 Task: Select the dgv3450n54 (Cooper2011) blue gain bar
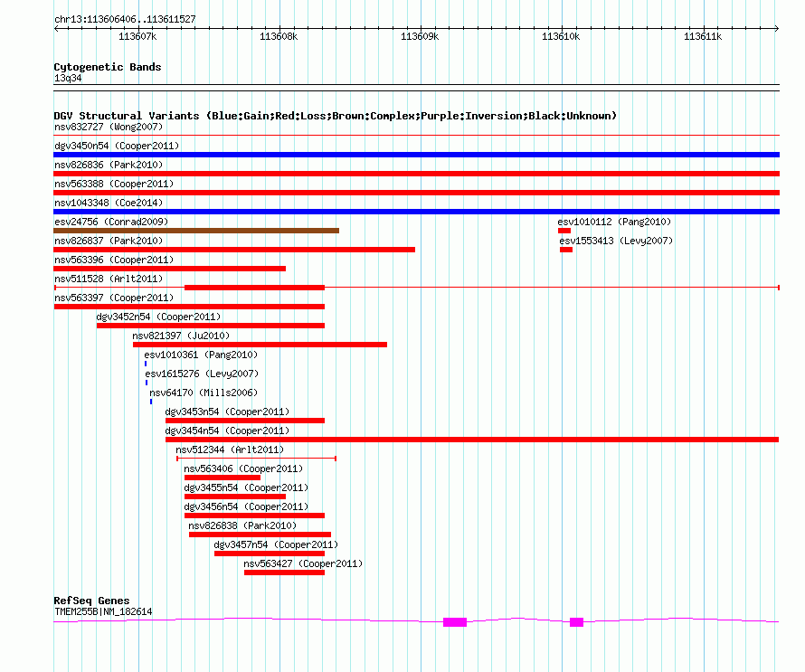(x=416, y=155)
